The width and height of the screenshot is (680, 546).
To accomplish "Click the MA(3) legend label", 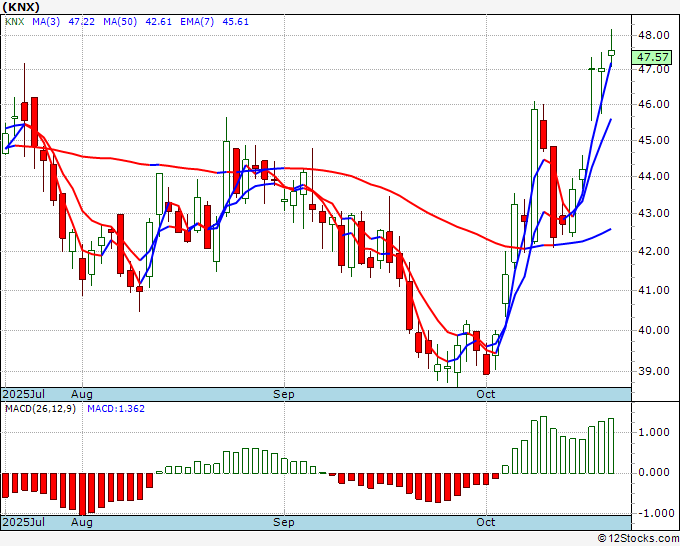I will [46, 22].
